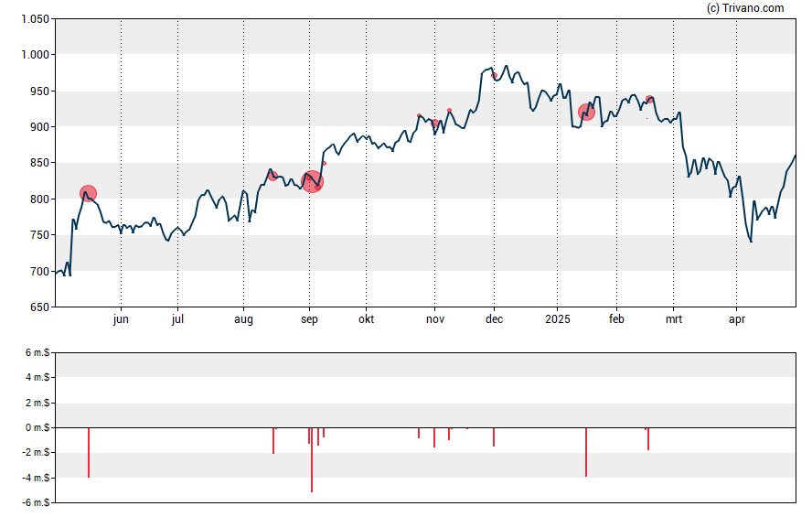Click the red bar at December start
812x517 pixels.
(494, 437)
